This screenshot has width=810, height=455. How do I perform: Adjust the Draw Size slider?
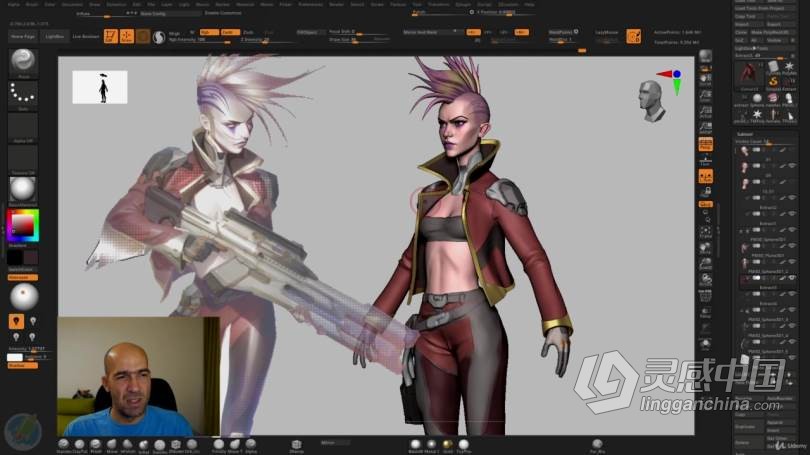point(359,40)
